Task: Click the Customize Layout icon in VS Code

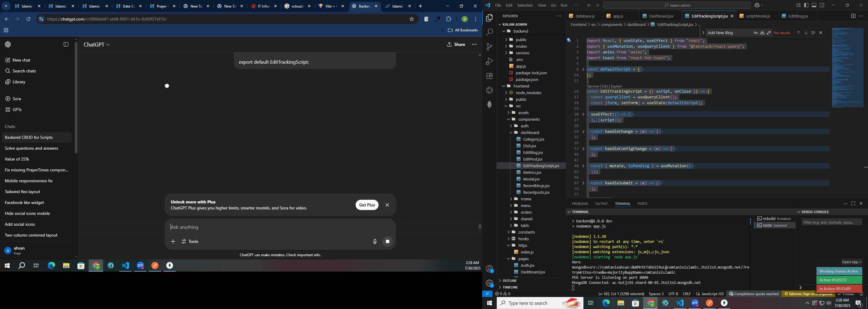Action: point(798,5)
